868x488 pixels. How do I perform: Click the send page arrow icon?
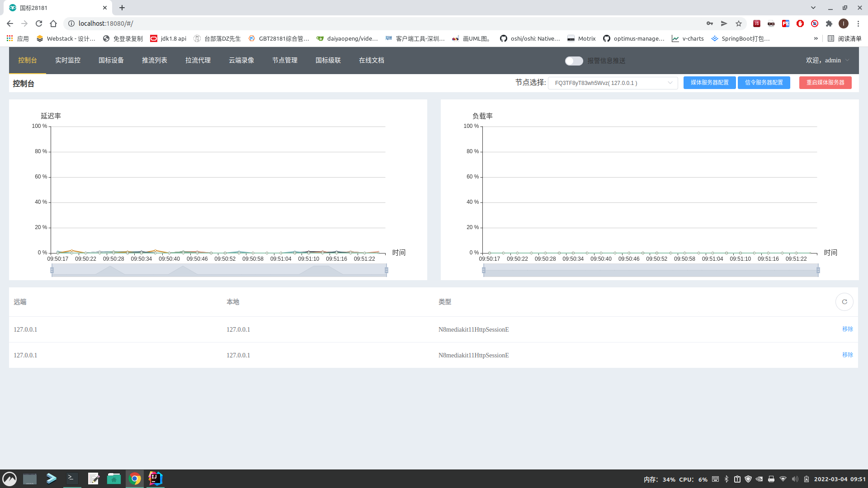[724, 23]
